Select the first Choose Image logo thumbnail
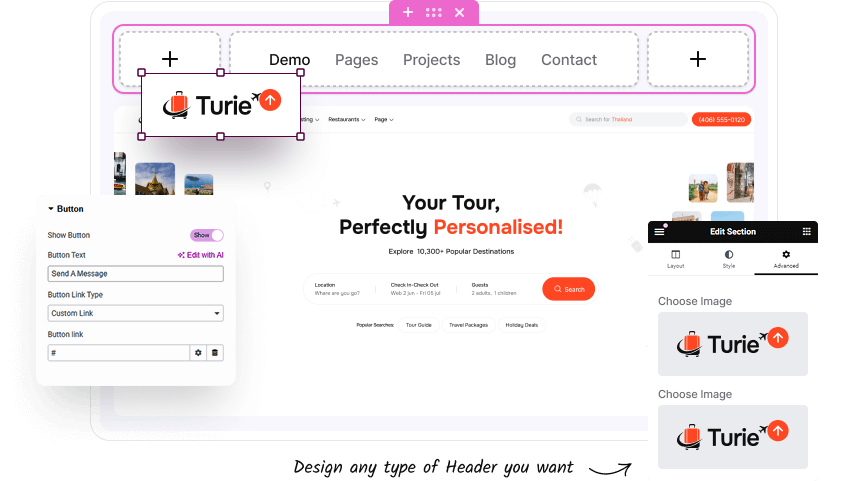 pyautogui.click(x=732, y=344)
